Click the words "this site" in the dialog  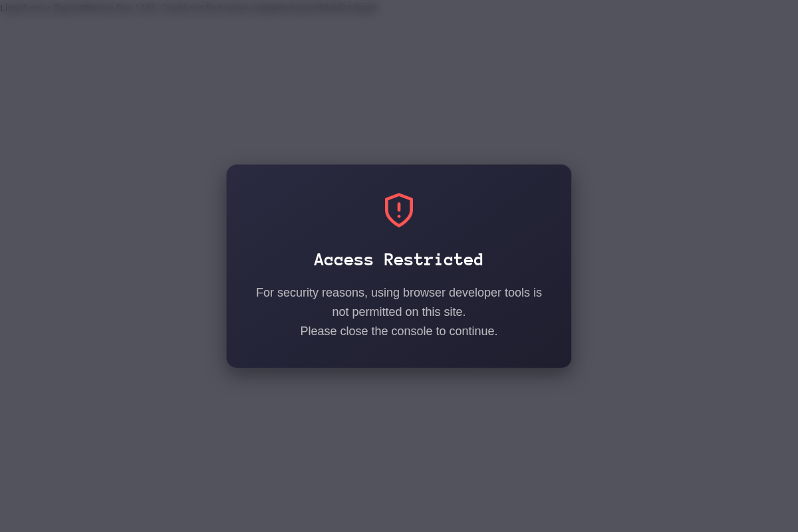tap(444, 312)
